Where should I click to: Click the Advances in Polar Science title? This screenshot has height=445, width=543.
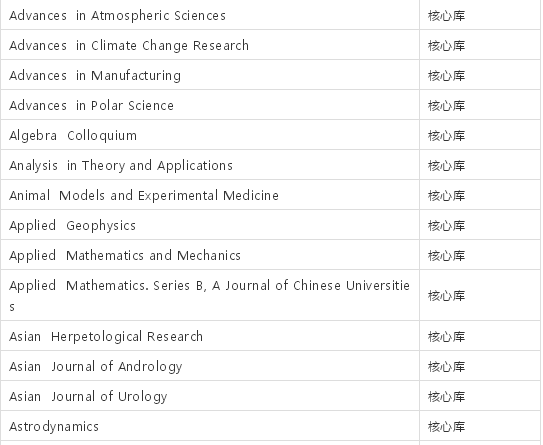pos(91,106)
